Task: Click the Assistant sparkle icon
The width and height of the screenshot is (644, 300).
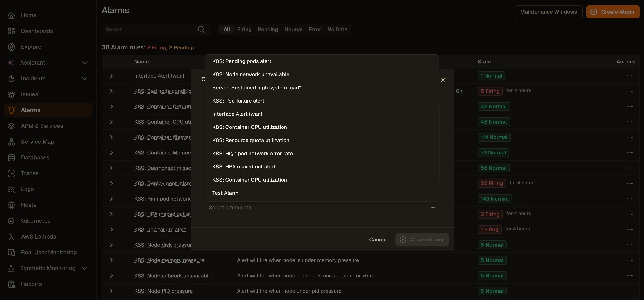Action: 11,63
